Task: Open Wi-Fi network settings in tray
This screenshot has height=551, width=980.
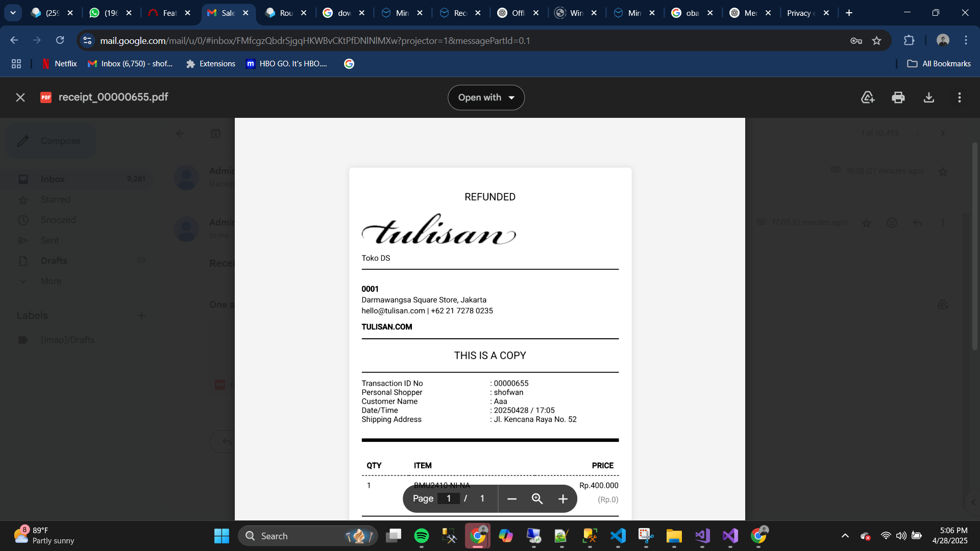Action: coord(886,536)
